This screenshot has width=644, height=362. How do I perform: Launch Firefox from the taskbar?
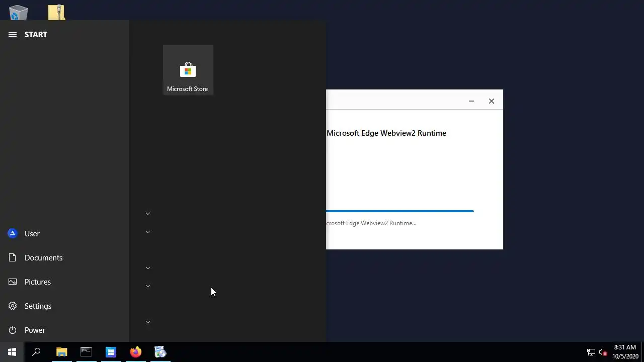(x=135, y=352)
